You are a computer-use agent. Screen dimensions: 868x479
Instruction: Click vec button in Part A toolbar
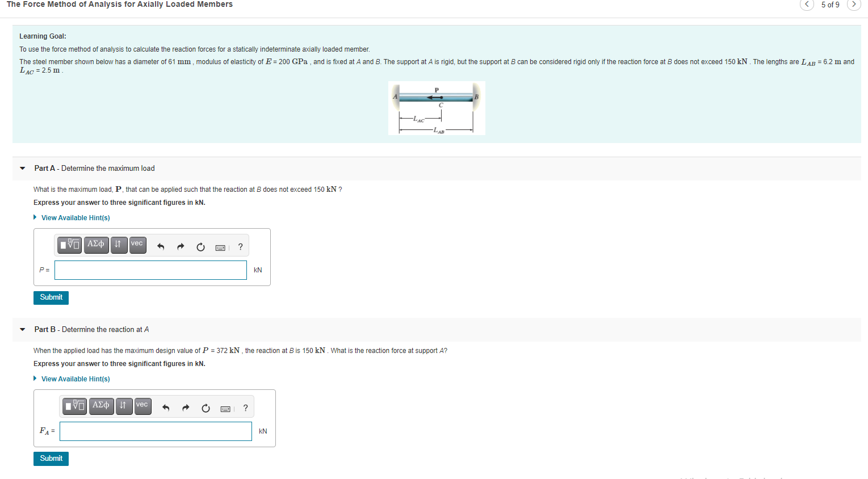coord(137,245)
